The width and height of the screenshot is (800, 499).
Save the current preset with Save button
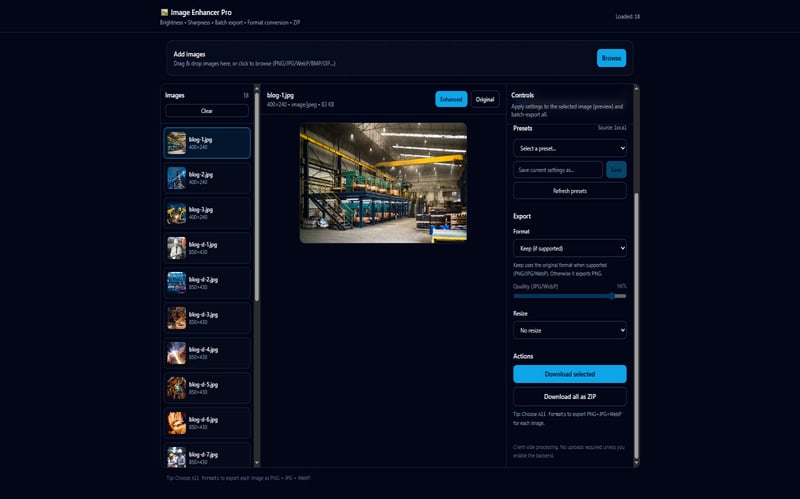pyautogui.click(x=616, y=169)
